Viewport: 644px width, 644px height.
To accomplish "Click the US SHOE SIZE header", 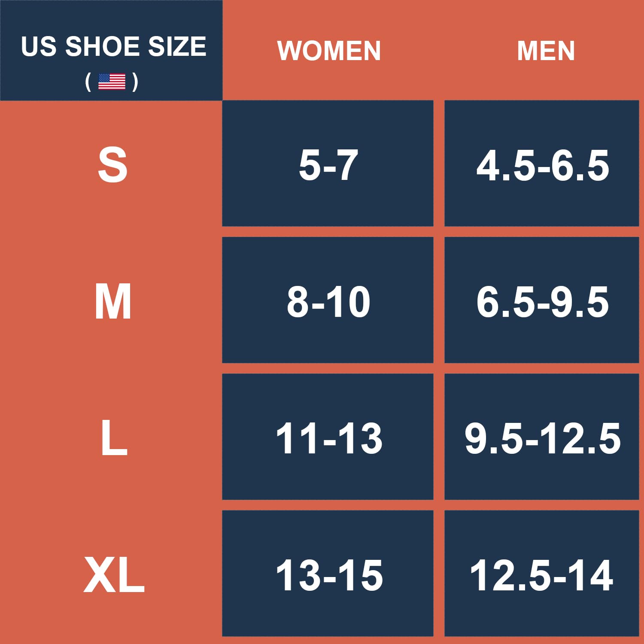I will [x=113, y=46].
